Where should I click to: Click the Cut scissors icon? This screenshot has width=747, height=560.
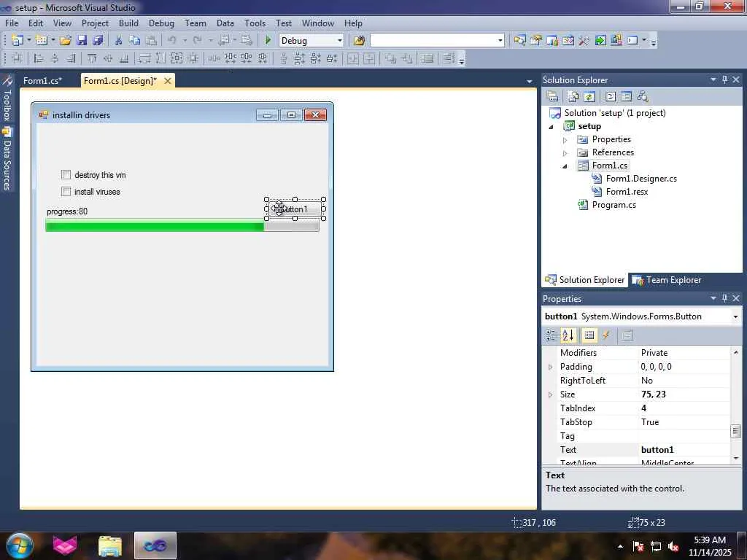pos(118,41)
